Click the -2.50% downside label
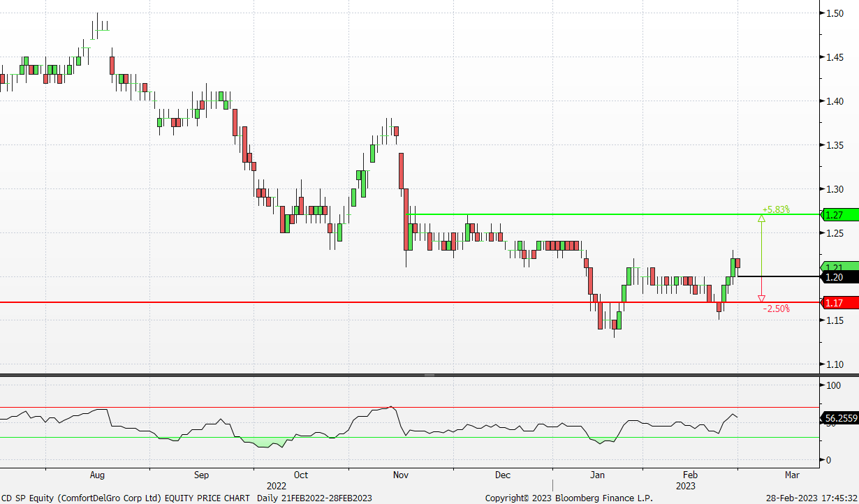This screenshot has width=859, height=504. [x=776, y=309]
